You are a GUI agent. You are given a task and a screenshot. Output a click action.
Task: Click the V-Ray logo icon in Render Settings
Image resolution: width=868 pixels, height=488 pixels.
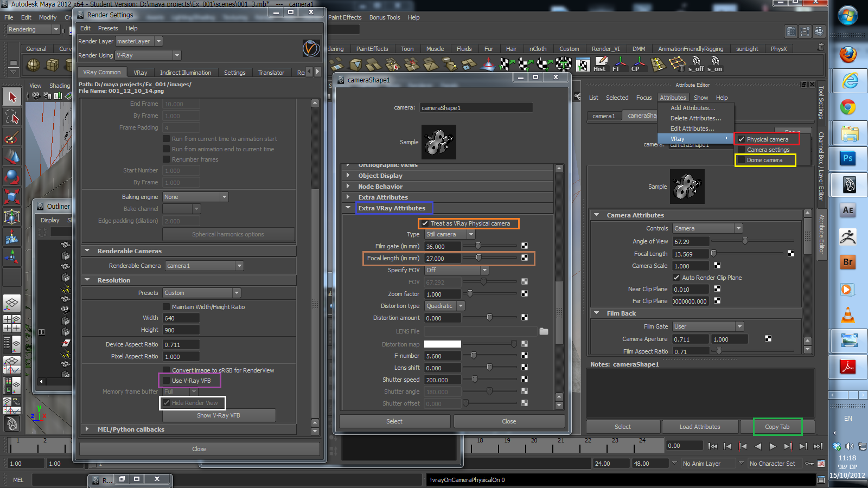click(x=311, y=48)
